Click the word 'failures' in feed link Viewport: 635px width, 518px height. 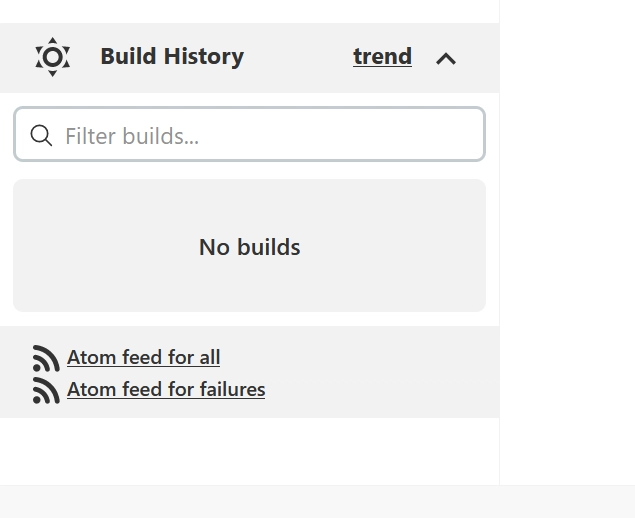[x=232, y=389]
